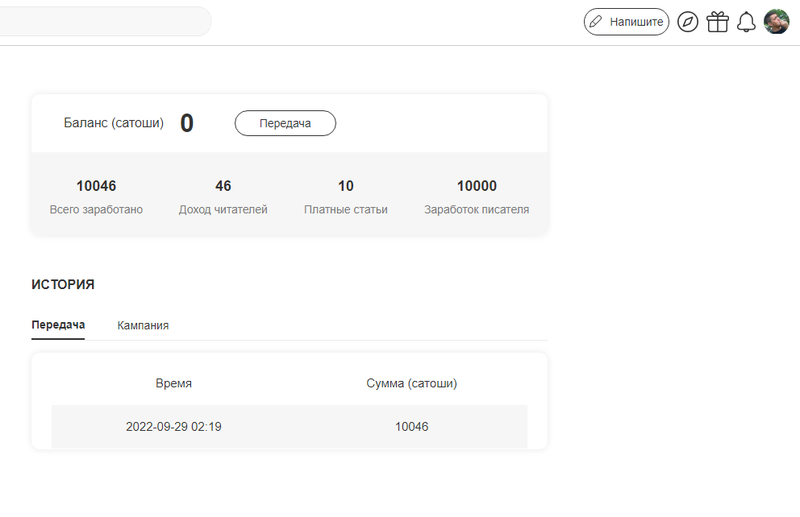The image size is (800, 517).
Task: Click the Напишите write button
Action: (x=626, y=21)
